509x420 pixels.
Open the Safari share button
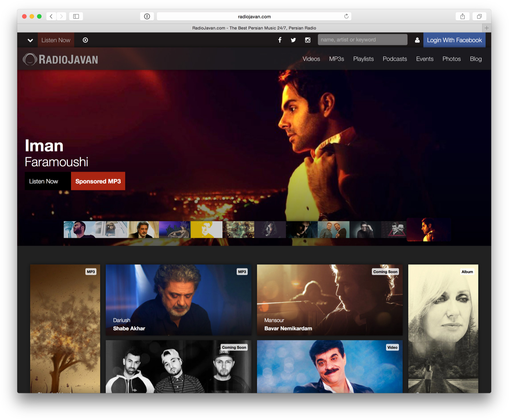[462, 16]
